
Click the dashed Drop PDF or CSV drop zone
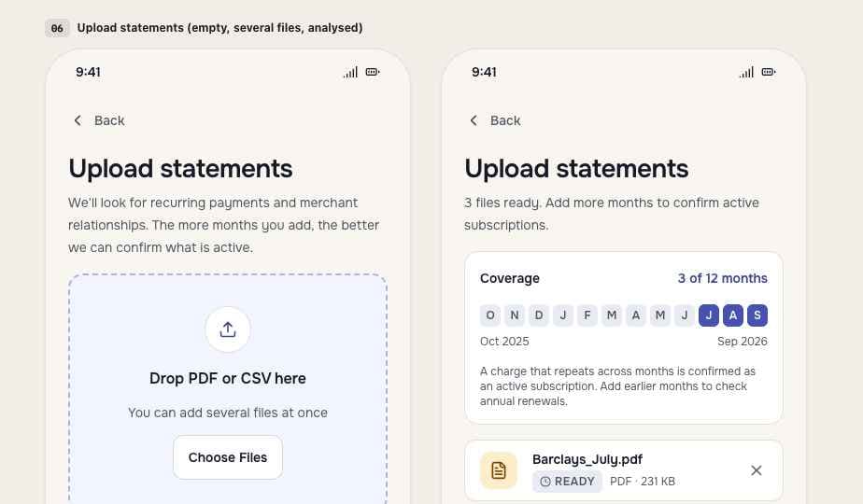click(228, 388)
